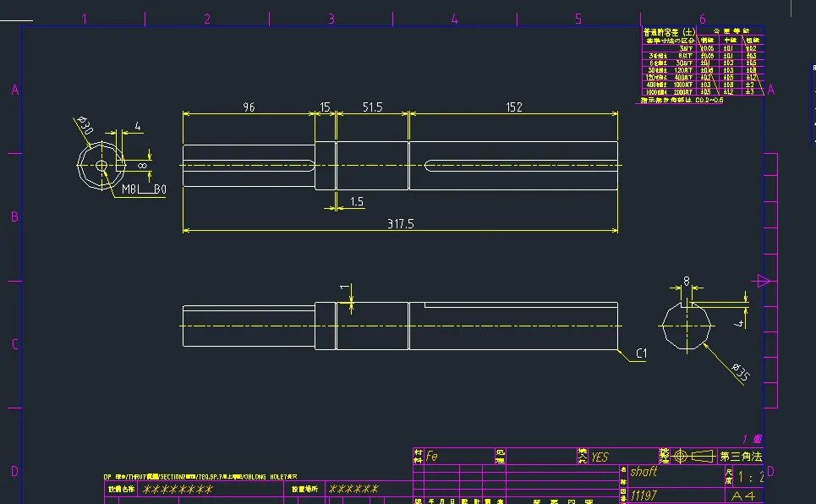Click the magenta triangle marker on right border
816x504 pixels.
(764, 281)
